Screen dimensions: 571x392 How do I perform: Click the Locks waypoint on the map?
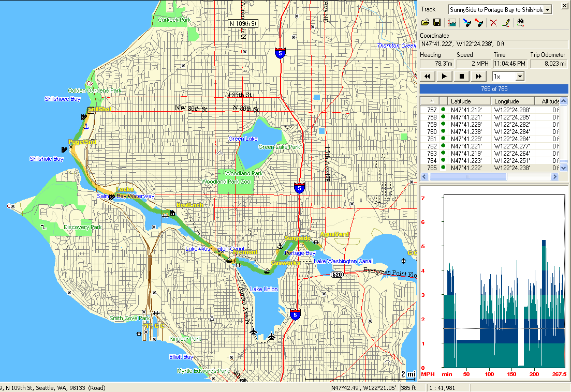125,189
